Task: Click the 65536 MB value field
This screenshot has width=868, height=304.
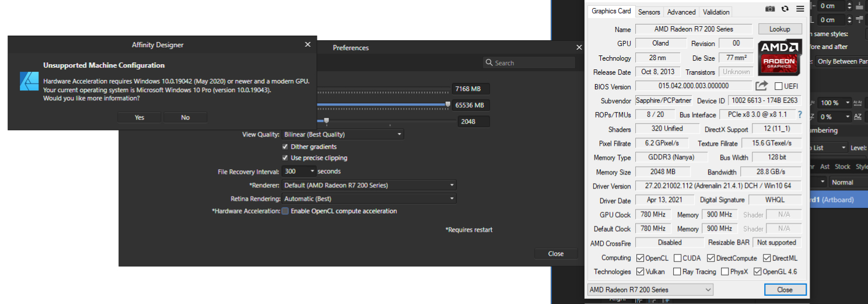Action: click(x=471, y=105)
